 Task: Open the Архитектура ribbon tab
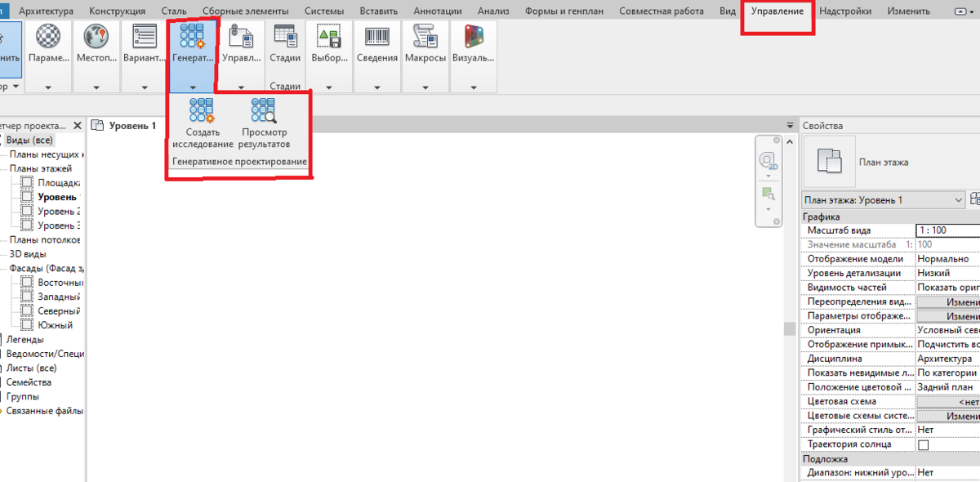(46, 11)
